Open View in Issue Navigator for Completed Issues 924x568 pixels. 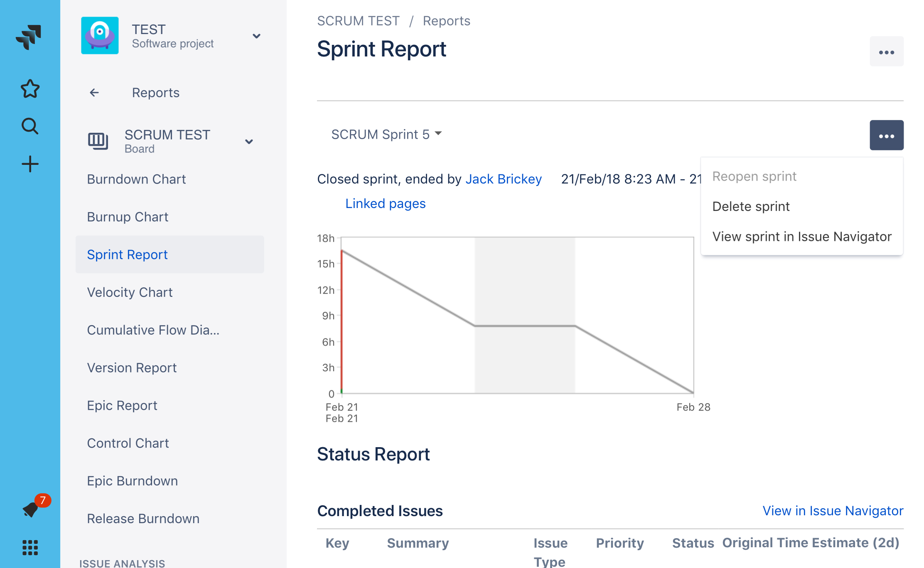click(x=833, y=511)
